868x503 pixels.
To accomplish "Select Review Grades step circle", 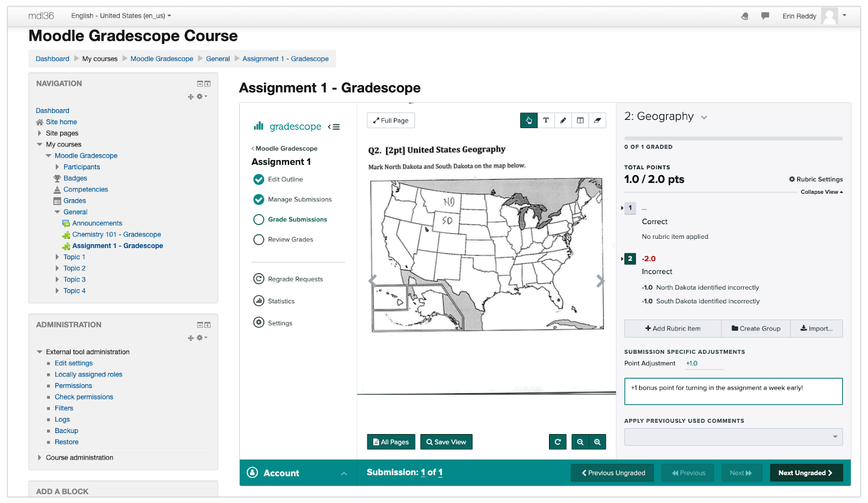I will [259, 240].
